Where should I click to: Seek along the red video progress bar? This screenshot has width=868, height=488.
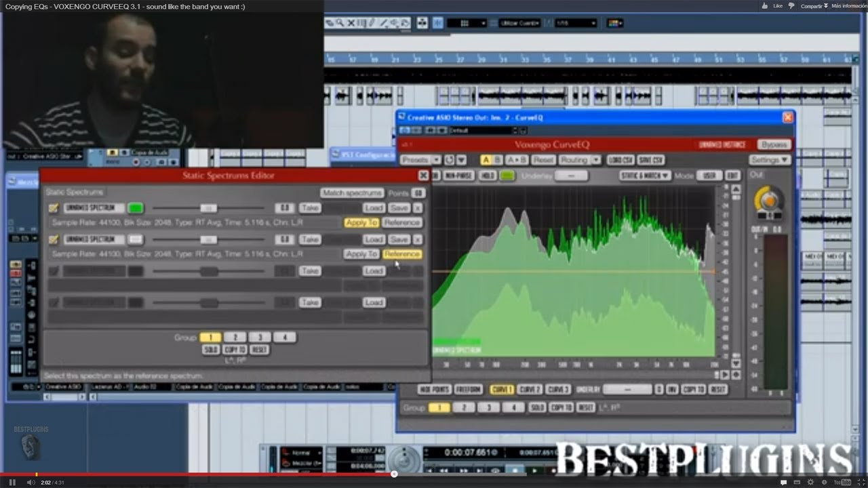pyautogui.click(x=434, y=474)
